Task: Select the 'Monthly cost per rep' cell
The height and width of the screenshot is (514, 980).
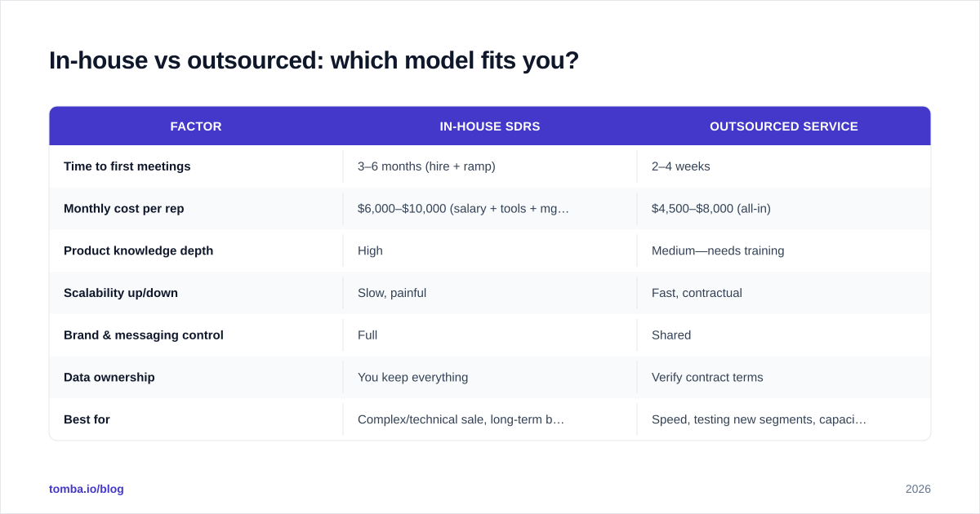Action: tap(196, 209)
